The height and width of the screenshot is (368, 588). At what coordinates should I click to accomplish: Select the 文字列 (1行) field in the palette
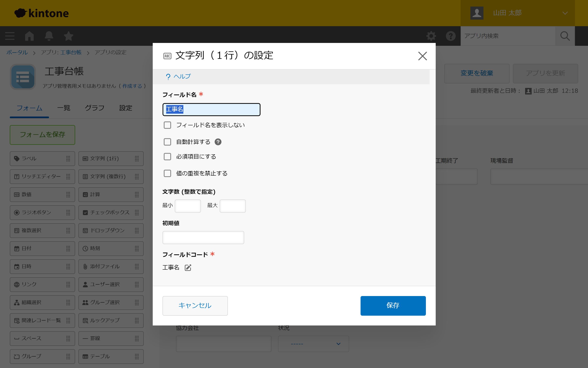(x=111, y=159)
